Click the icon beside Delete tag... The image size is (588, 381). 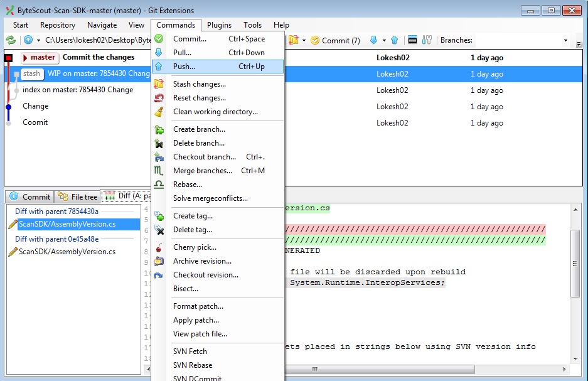[x=159, y=230]
